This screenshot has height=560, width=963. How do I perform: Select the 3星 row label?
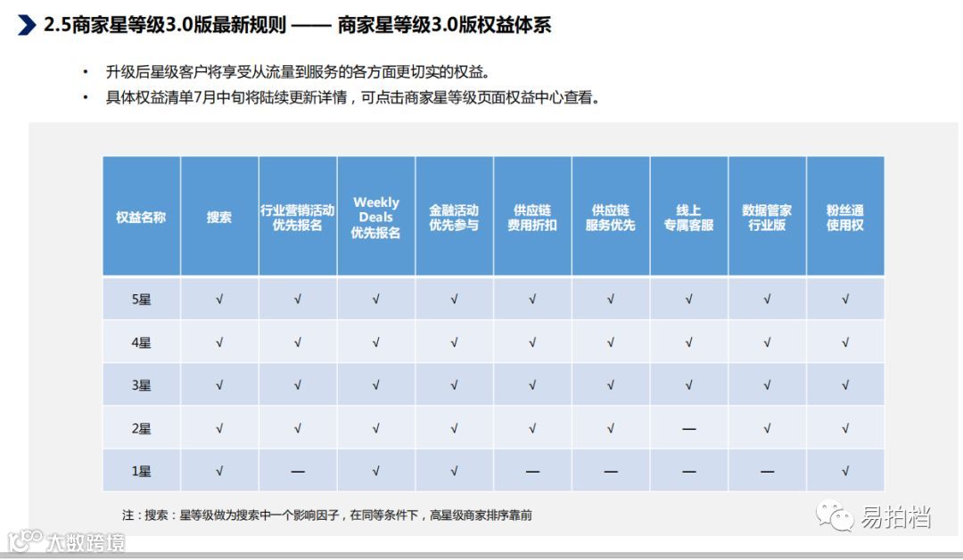point(141,385)
